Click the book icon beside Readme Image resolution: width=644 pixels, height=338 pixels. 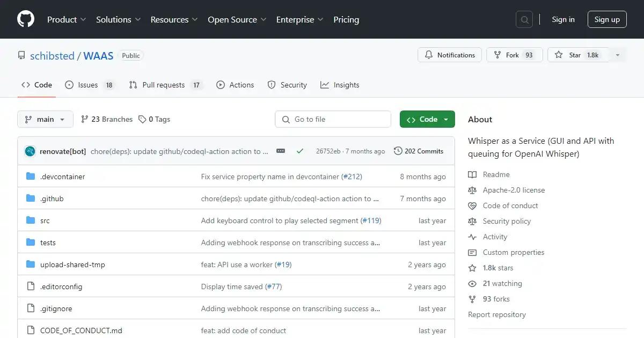pyautogui.click(x=472, y=174)
